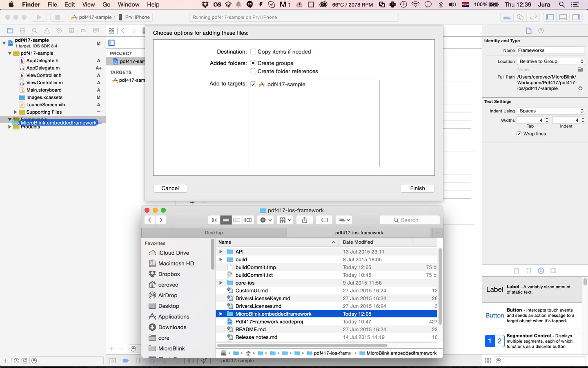588x368 pixels.
Task: Open the debug navigator icon
Action: (71, 31)
